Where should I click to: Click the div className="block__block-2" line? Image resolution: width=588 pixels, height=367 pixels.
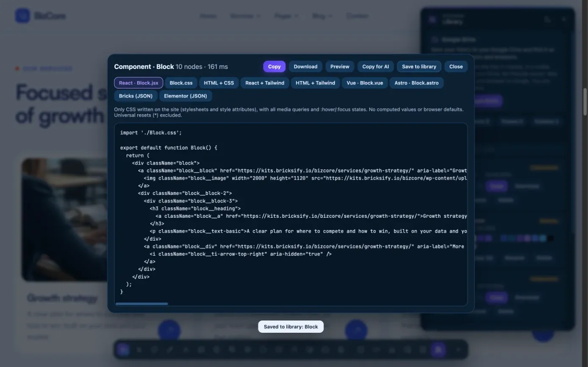185,193
